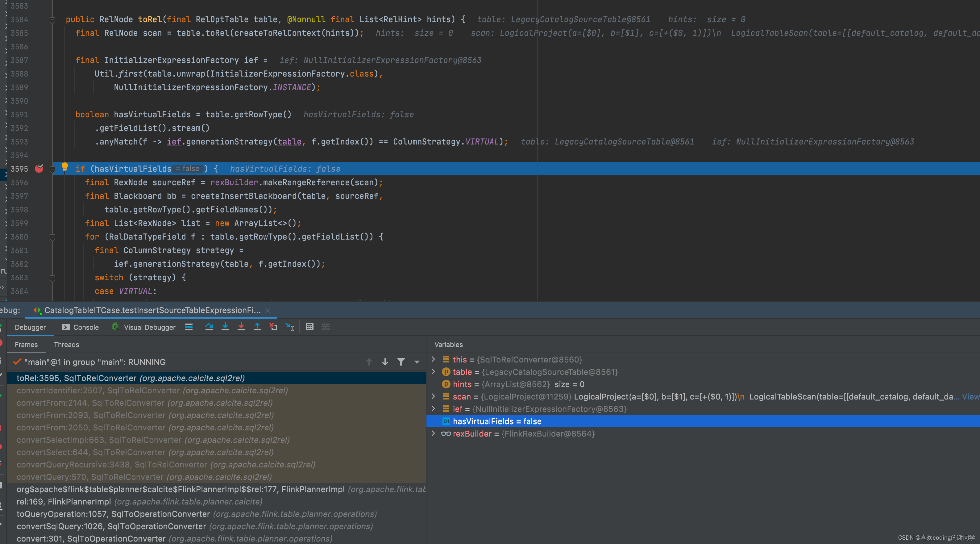The image size is (980, 544).
Task: Collapse the code fold at line 3584
Action: coord(52,20)
